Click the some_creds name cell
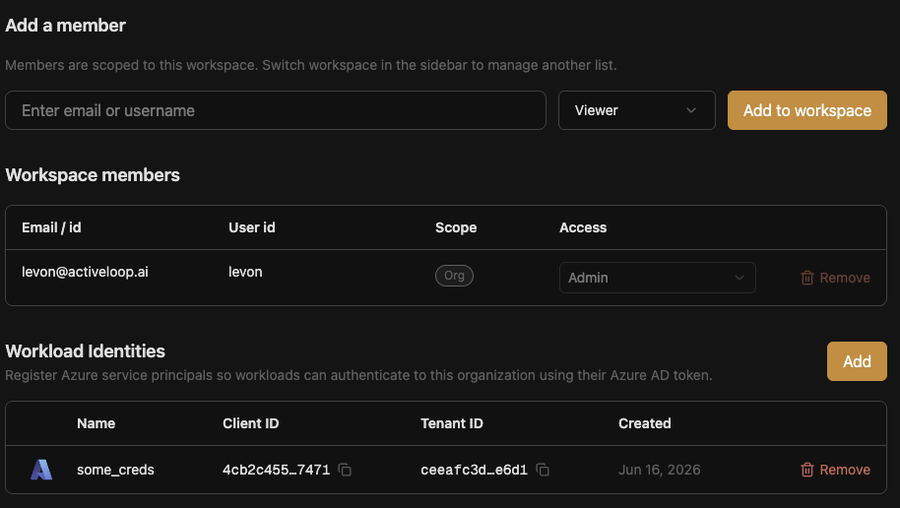 click(115, 470)
